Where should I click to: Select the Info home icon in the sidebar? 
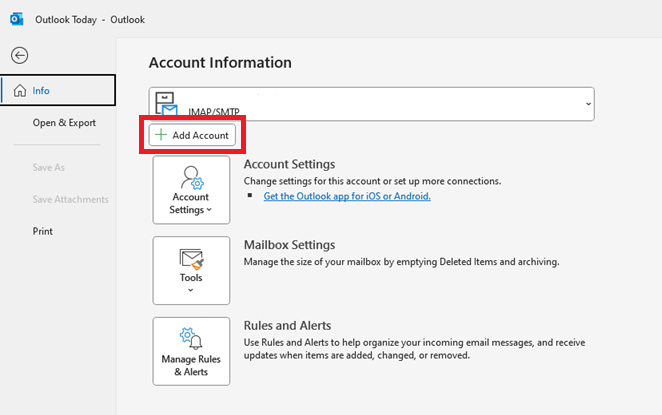pos(20,90)
